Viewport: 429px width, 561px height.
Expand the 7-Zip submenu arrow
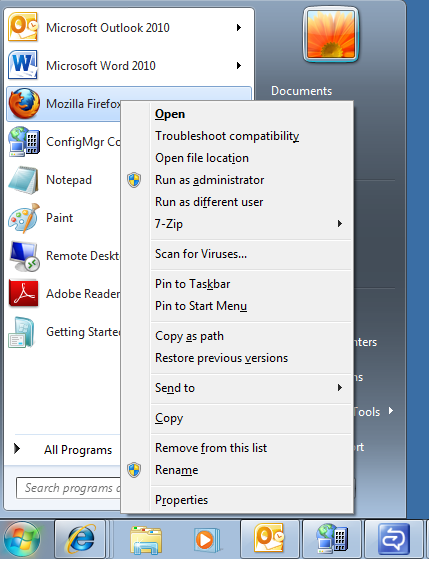pyautogui.click(x=340, y=224)
